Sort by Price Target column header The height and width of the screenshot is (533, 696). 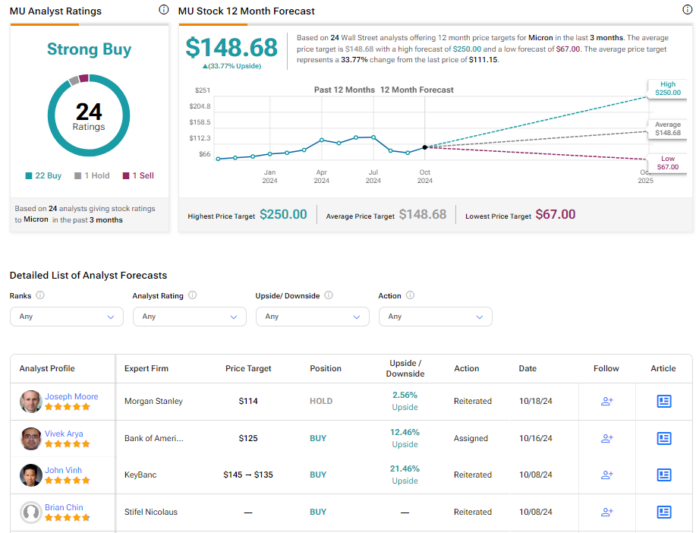(248, 369)
